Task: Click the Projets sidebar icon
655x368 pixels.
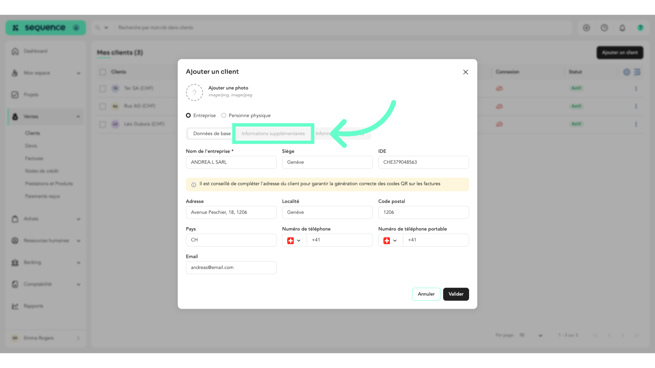Action: (x=15, y=95)
